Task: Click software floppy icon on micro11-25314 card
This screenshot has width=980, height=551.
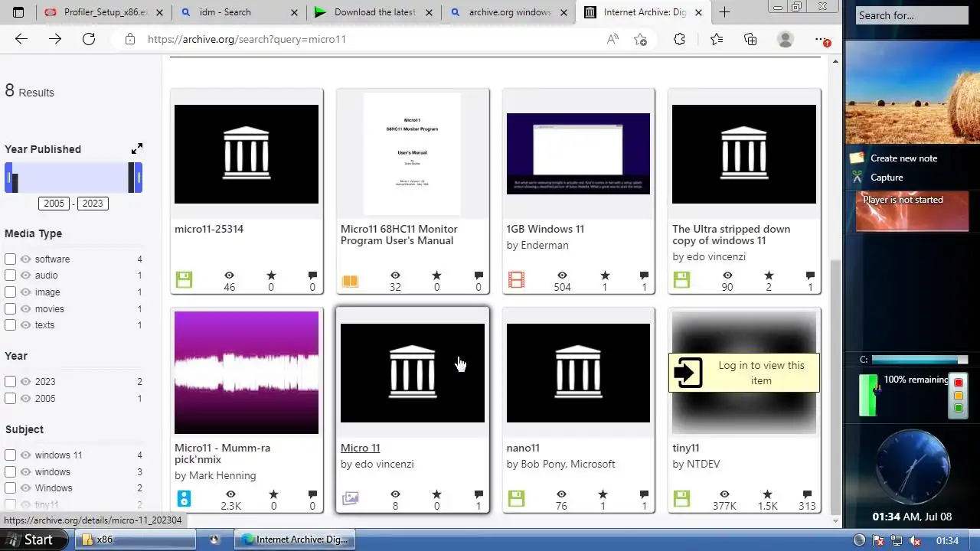Action: tap(184, 279)
